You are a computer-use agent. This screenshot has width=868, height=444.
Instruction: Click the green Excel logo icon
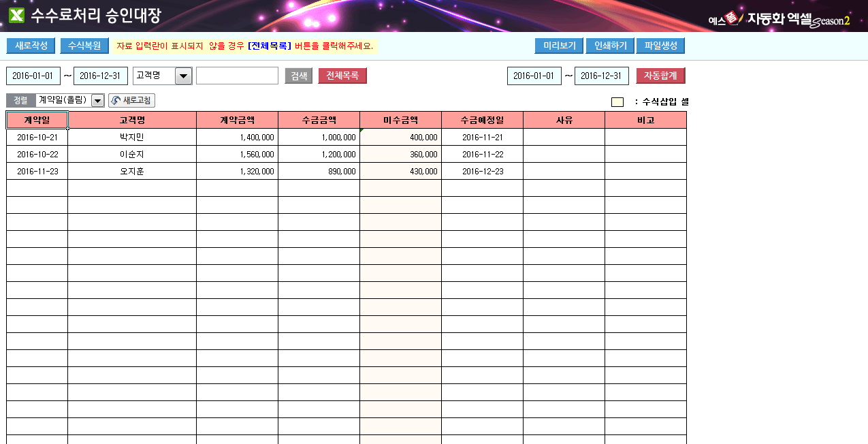pos(16,15)
